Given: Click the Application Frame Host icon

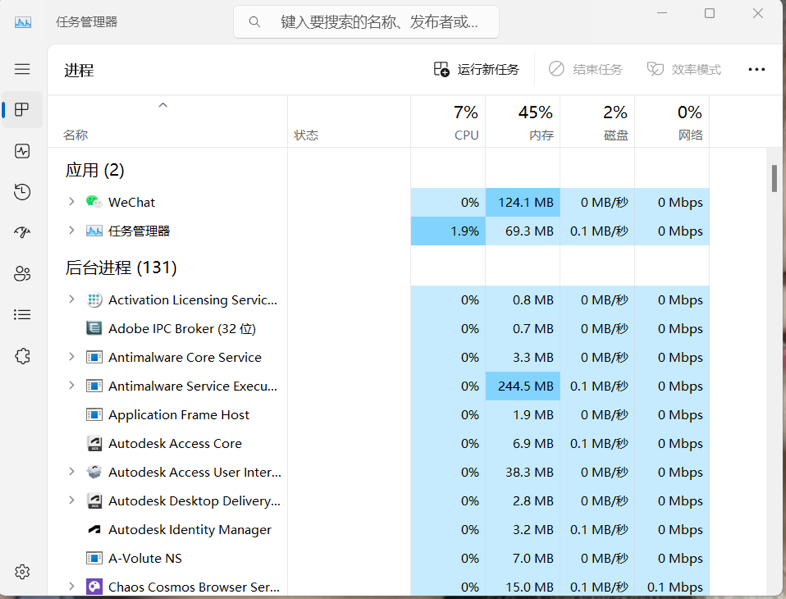Looking at the screenshot, I should (94, 415).
